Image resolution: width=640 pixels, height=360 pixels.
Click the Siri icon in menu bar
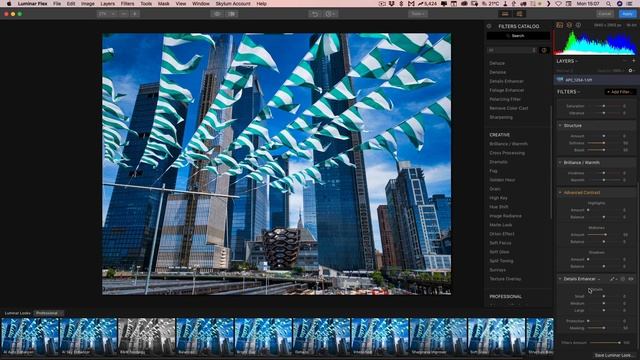[x=620, y=4]
